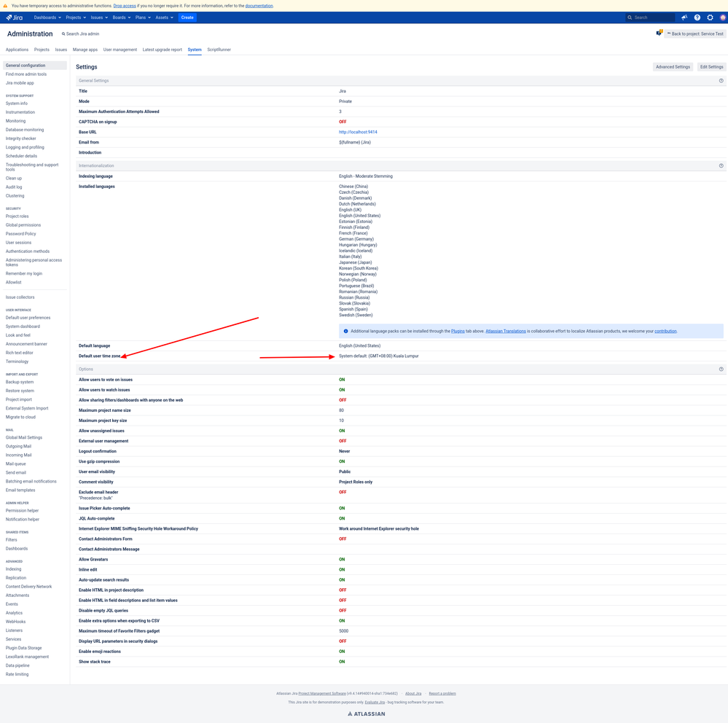Open the Assets dropdown menu
Image resolution: width=728 pixels, height=723 pixels.
165,17
